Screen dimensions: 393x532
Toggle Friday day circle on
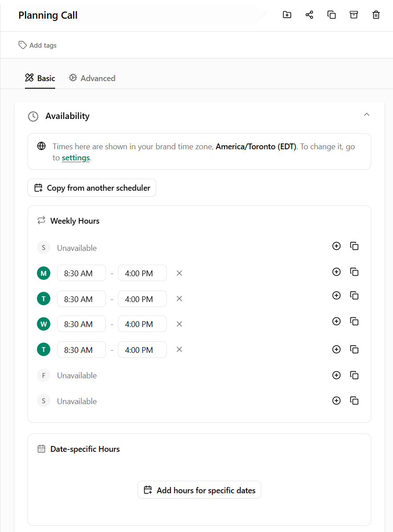[44, 375]
